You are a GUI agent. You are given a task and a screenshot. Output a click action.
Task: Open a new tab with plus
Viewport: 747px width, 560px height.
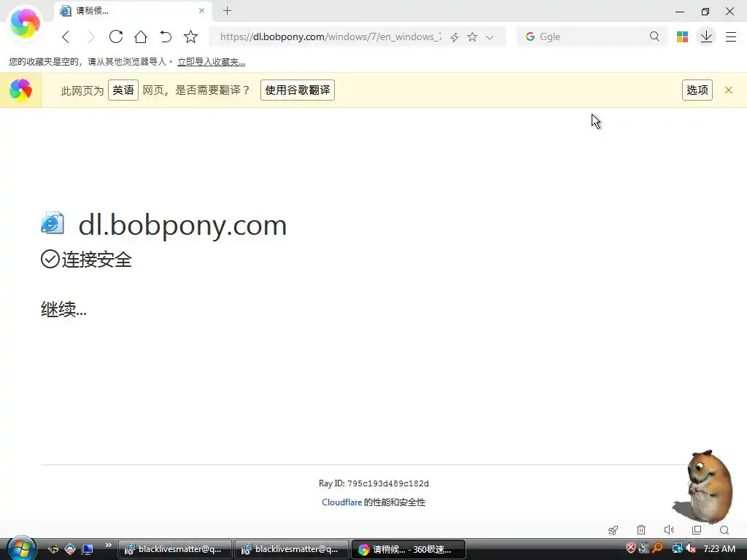click(228, 10)
